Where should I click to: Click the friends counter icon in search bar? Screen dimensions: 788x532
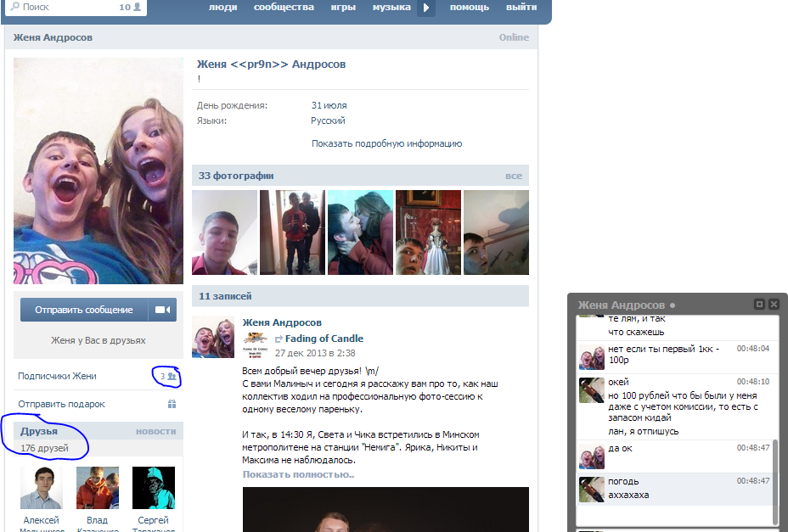point(138,8)
